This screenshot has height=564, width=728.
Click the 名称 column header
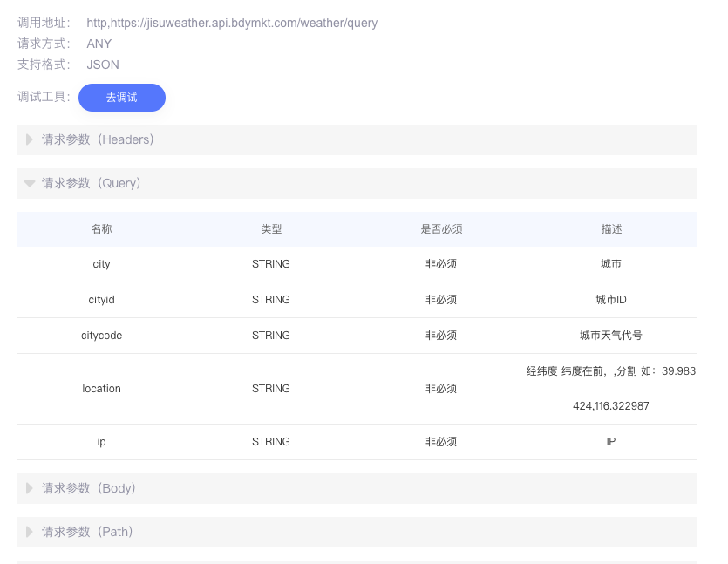(x=101, y=228)
